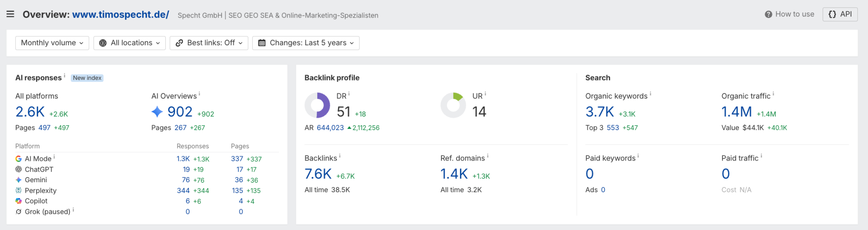Click the ChatGPT platform icon
Viewport: 868px width, 230px height.
[x=18, y=169]
